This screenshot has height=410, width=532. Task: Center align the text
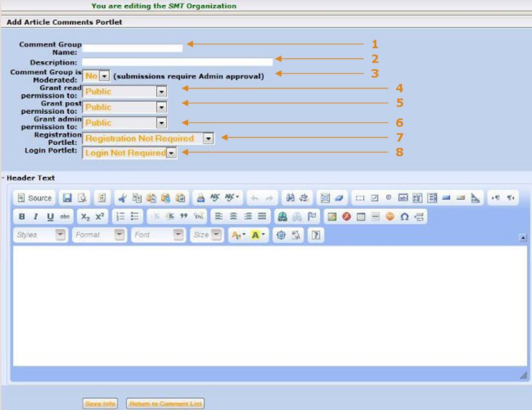click(x=233, y=217)
